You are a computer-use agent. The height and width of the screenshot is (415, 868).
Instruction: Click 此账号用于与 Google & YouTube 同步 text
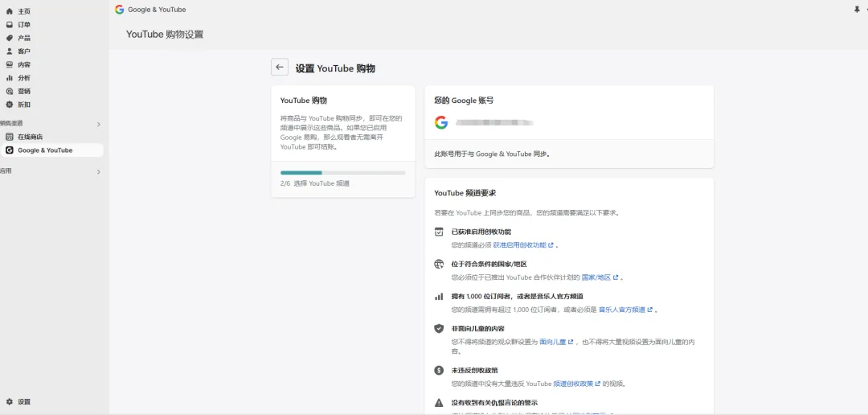pyautogui.click(x=492, y=154)
